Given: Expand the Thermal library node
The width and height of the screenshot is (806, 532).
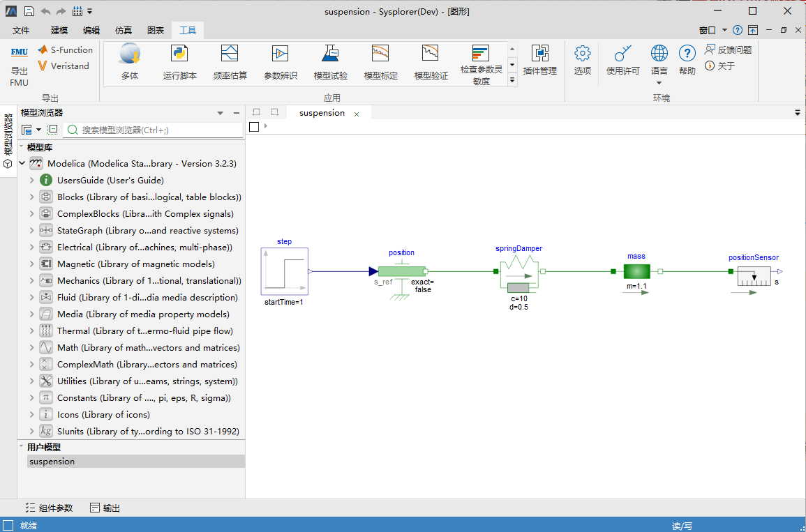Looking at the screenshot, I should tap(31, 331).
